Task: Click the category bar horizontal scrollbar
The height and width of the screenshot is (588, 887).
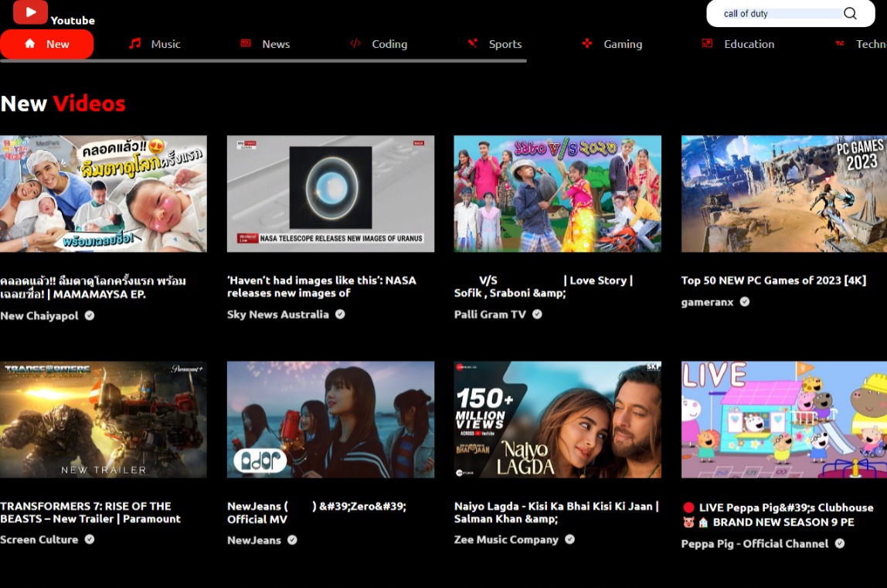Action: [x=263, y=60]
